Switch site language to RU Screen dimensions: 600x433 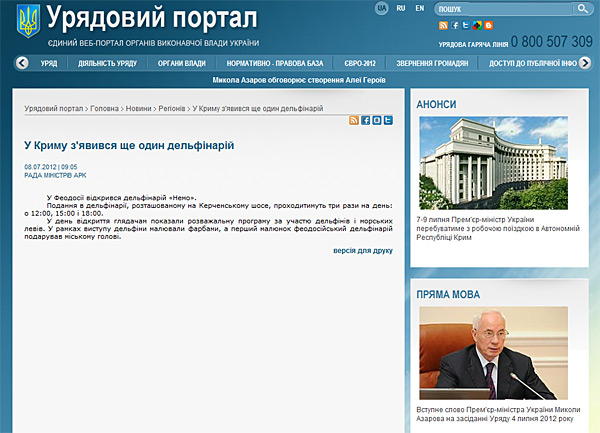click(401, 8)
